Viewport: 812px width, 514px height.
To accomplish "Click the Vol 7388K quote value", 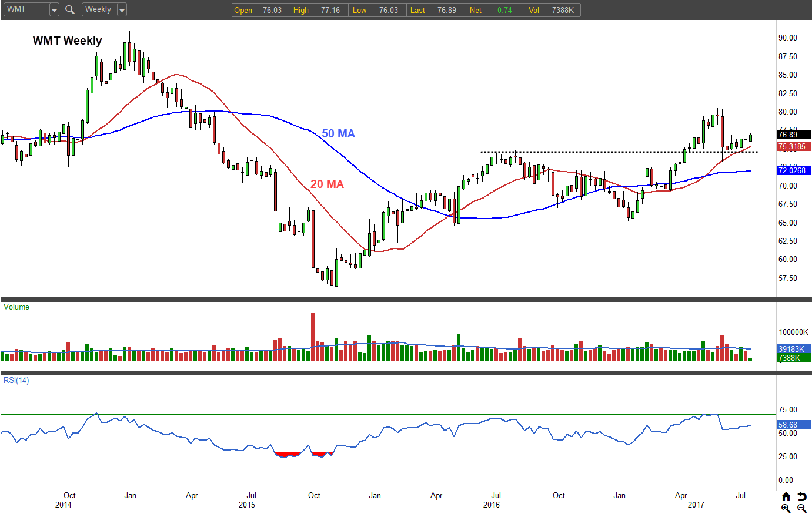I will [x=552, y=10].
